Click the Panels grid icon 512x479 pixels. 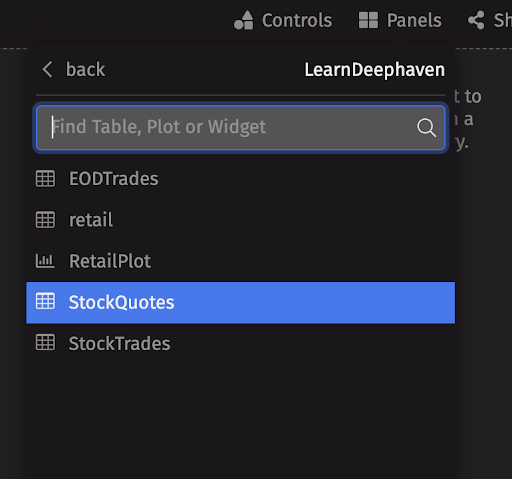(x=368, y=20)
